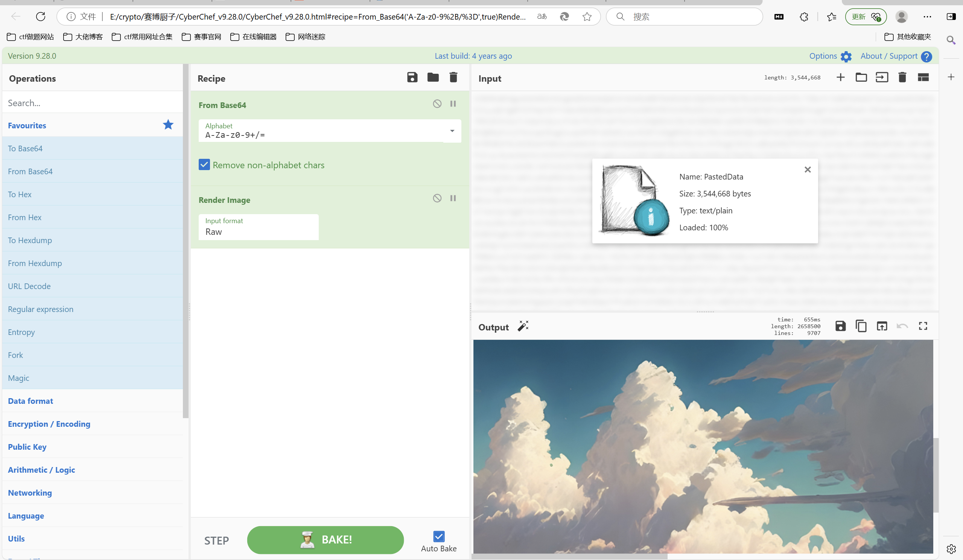Expand the Language category
963x560 pixels.
pos(92,515)
